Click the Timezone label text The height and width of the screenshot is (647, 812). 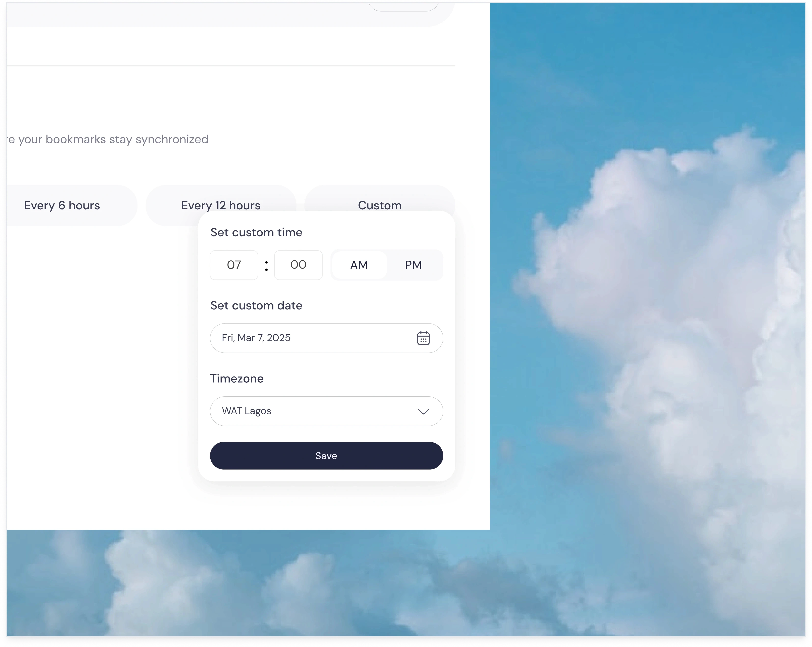237,378
